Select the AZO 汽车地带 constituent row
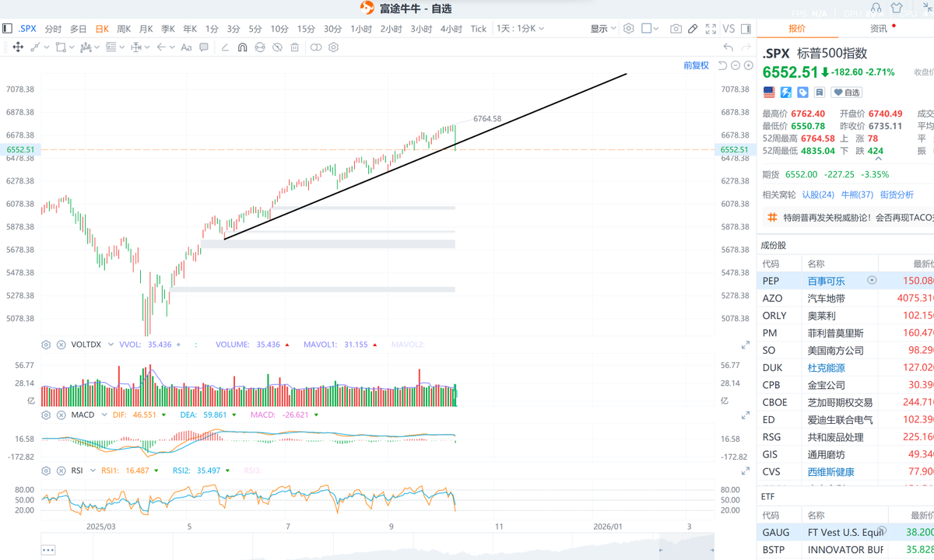The image size is (934, 560). click(845, 299)
